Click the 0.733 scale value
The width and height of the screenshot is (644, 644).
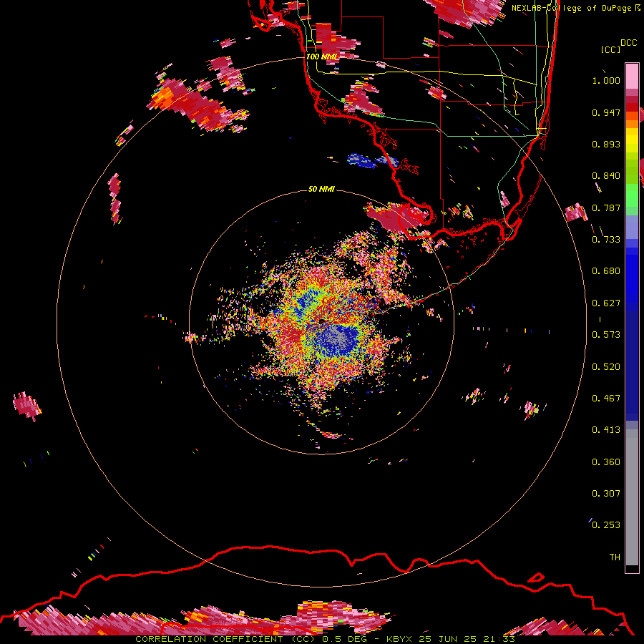(x=606, y=240)
